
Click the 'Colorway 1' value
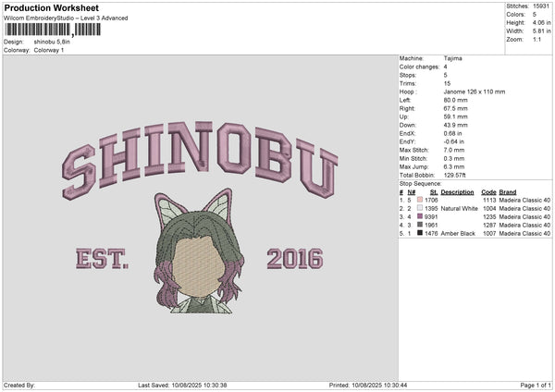(49, 50)
